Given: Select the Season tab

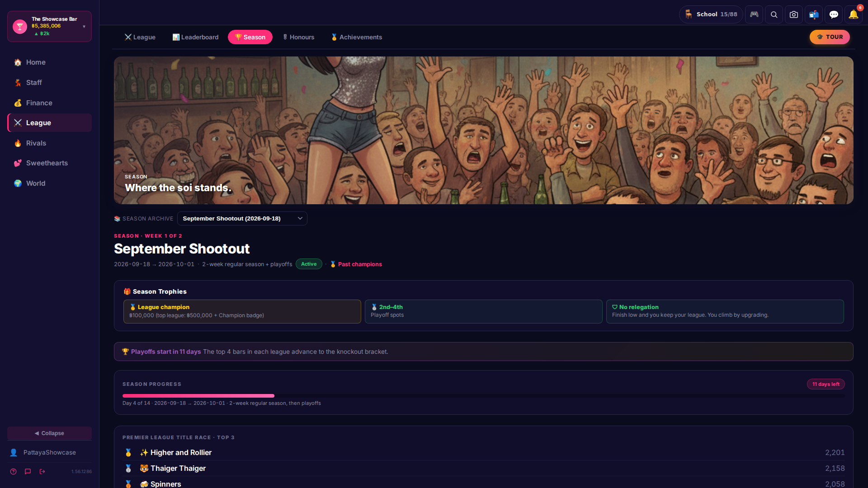Looking at the screenshot, I should [250, 37].
